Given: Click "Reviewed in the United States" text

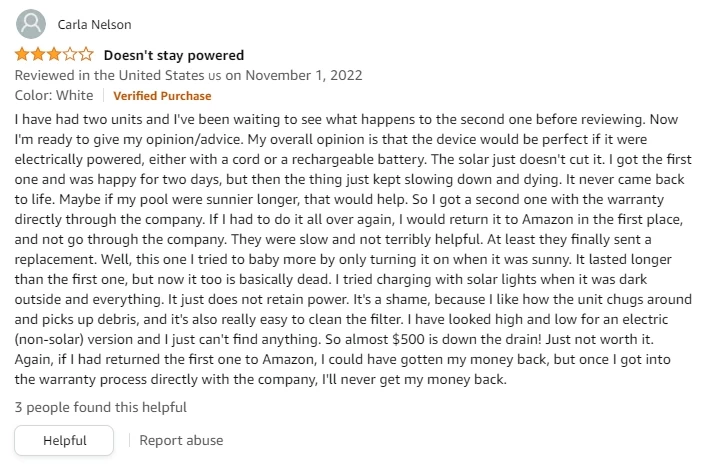Looking at the screenshot, I should 110,75.
